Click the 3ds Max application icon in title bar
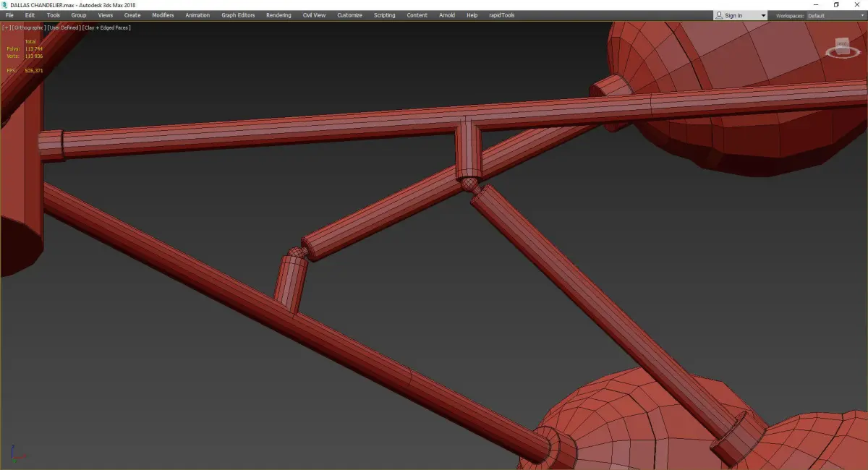868x470 pixels. point(5,4)
